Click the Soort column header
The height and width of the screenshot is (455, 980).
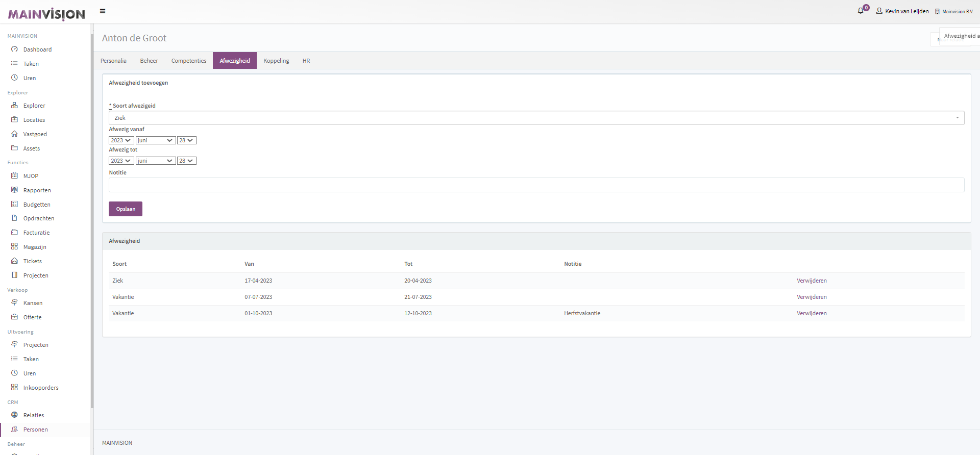pyautogui.click(x=119, y=264)
